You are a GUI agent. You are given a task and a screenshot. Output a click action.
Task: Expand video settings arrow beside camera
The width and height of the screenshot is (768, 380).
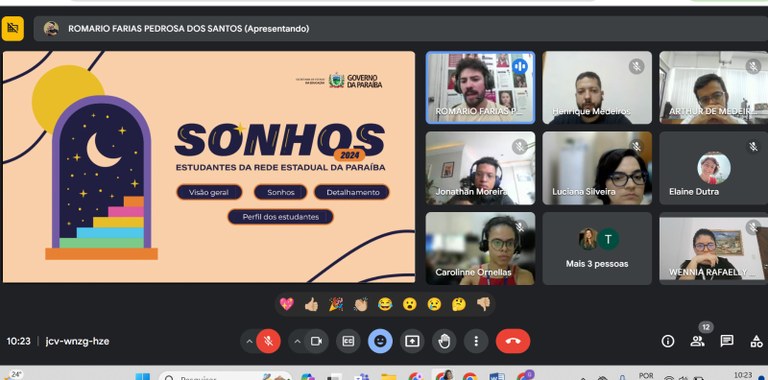[x=297, y=341]
